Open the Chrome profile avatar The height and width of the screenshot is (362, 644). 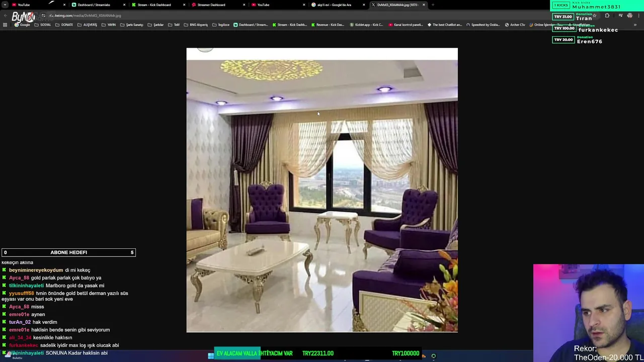629,16
